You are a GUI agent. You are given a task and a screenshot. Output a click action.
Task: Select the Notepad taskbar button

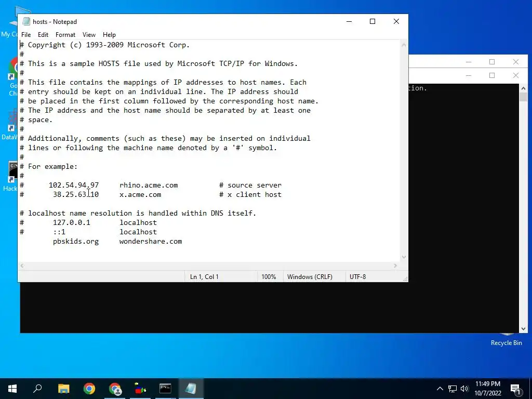pyautogui.click(x=191, y=389)
